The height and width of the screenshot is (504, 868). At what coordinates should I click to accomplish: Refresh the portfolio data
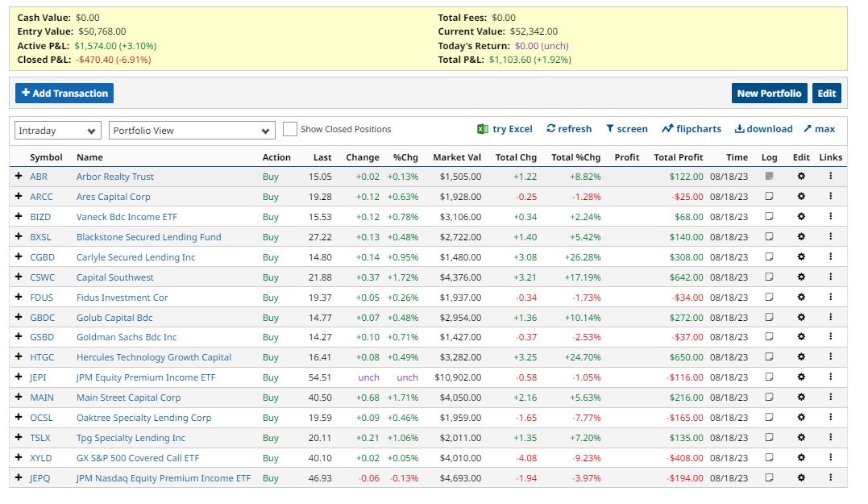pos(568,129)
